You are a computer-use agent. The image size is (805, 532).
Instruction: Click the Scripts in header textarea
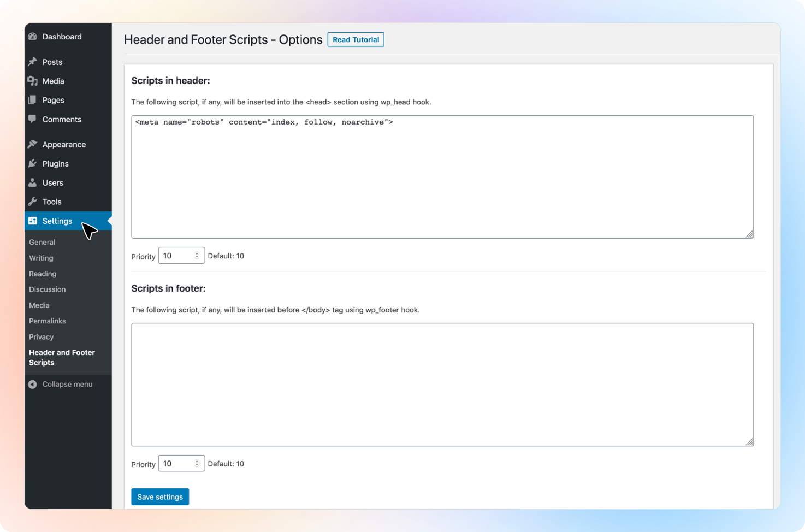coord(442,177)
